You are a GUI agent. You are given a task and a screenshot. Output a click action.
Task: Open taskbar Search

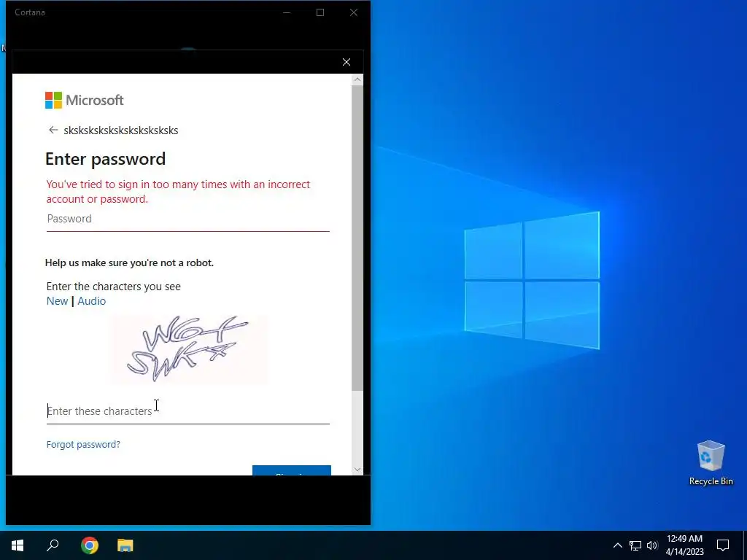[53, 545]
